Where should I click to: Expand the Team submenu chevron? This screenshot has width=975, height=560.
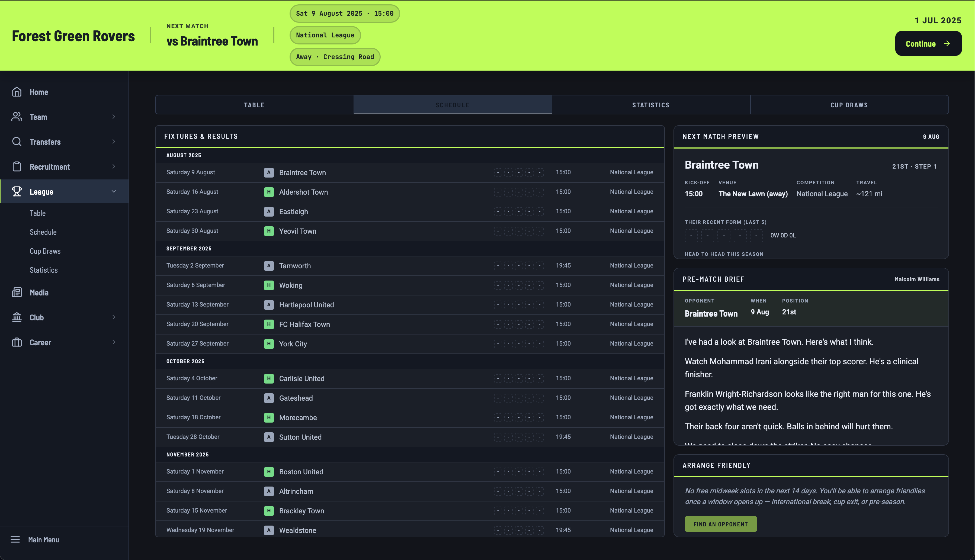pos(114,117)
